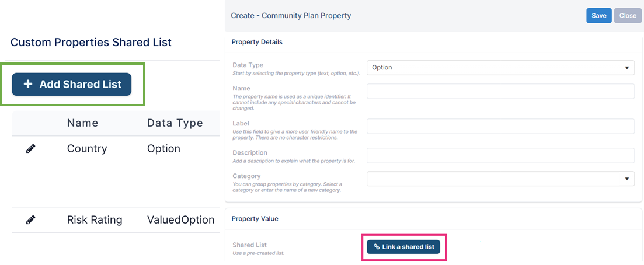Close the Create property panel
Image resolution: width=644 pixels, height=265 pixels.
pos(628,16)
